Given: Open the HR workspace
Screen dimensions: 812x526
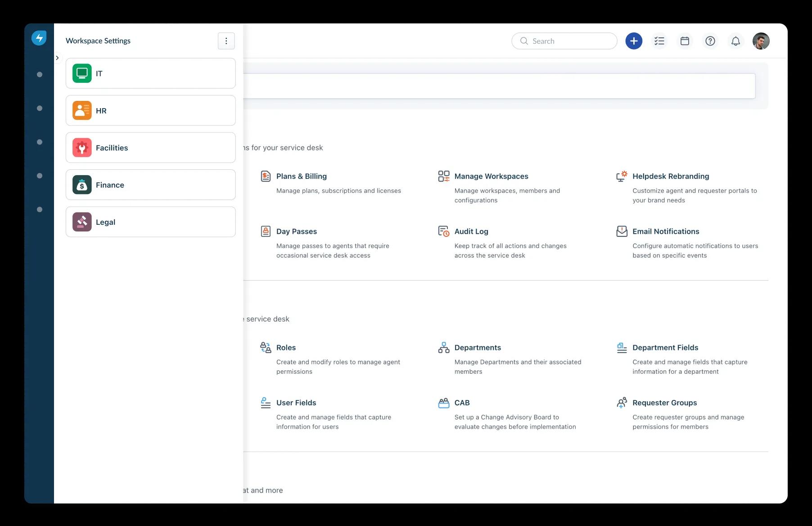Looking at the screenshot, I should tap(150, 110).
